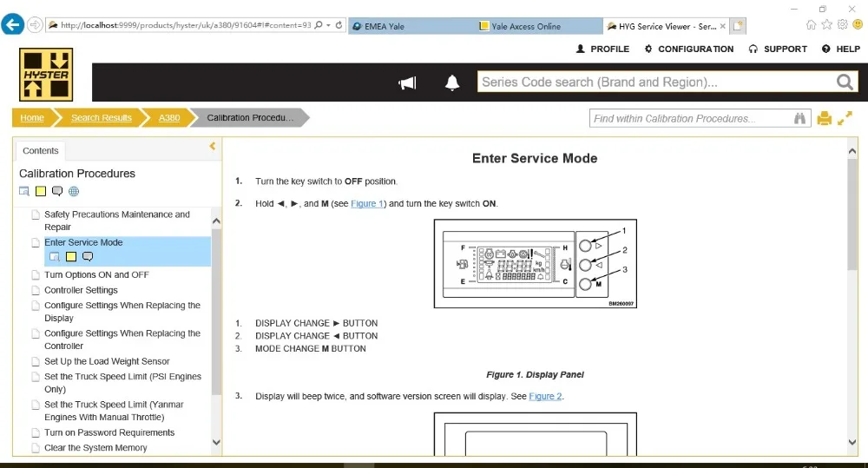Open Turn on Password Requirements
This screenshot has height=468, width=868.
[x=109, y=432]
